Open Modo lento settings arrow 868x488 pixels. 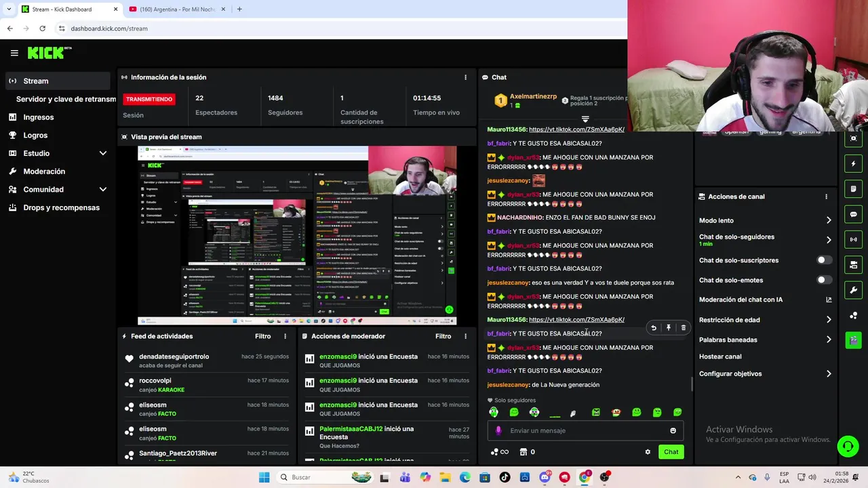[829, 220]
